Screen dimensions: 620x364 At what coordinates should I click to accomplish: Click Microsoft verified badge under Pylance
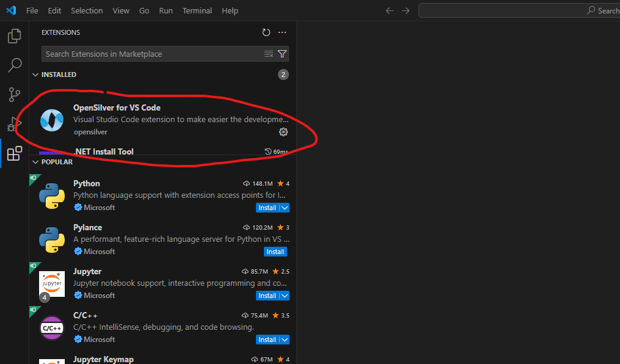tap(78, 252)
